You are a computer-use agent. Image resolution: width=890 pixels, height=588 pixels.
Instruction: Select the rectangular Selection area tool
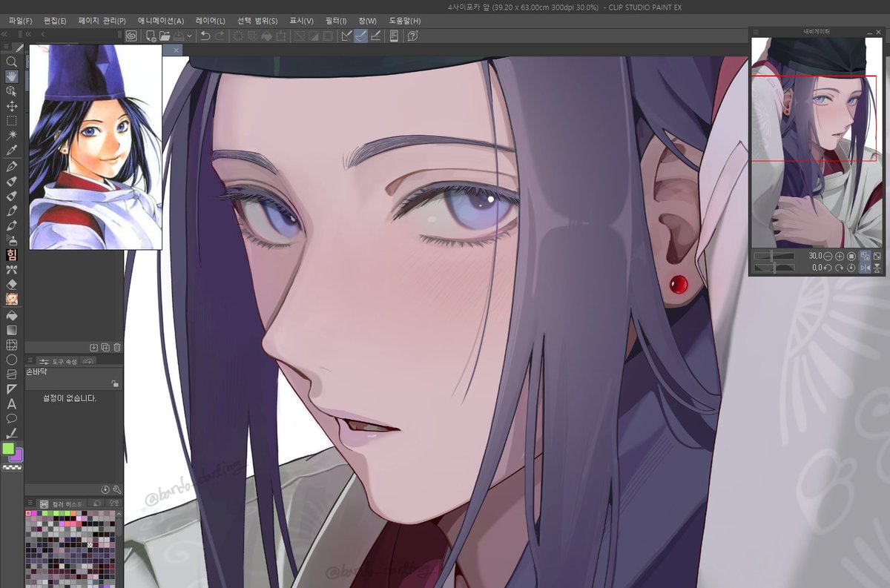[x=12, y=120]
